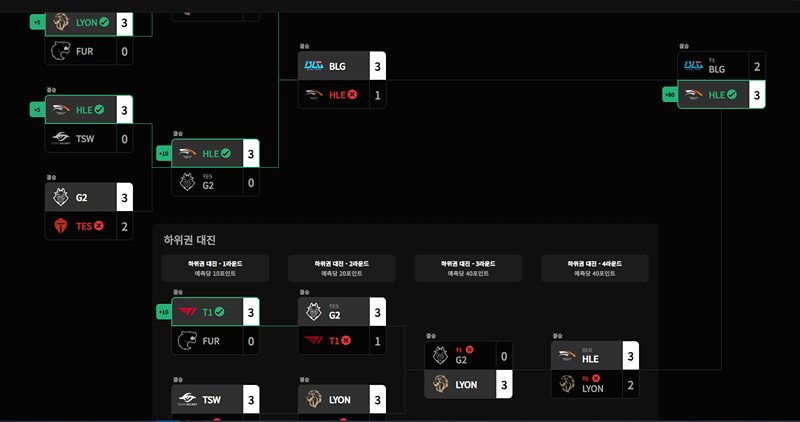This screenshot has width=800, height=422.
Task: Select the lower bracket round 2 header
Action: 342,268
